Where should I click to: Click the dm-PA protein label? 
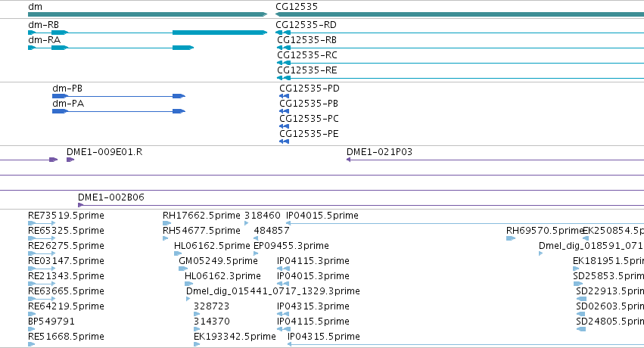pyautogui.click(x=68, y=104)
